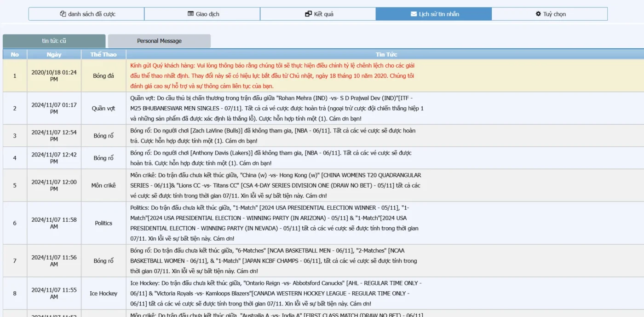Click the Zach LaVine basketball news row

pyautogui.click(x=272, y=136)
